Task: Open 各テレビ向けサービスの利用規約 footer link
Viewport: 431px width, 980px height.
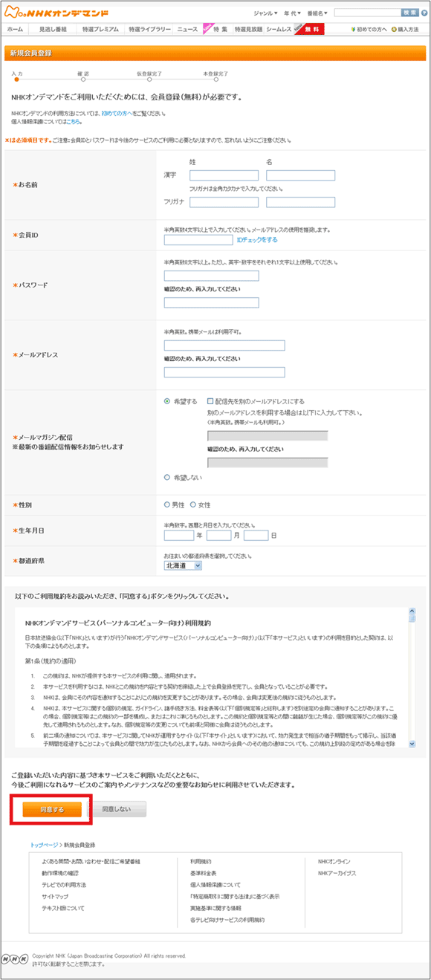Action: tap(227, 920)
